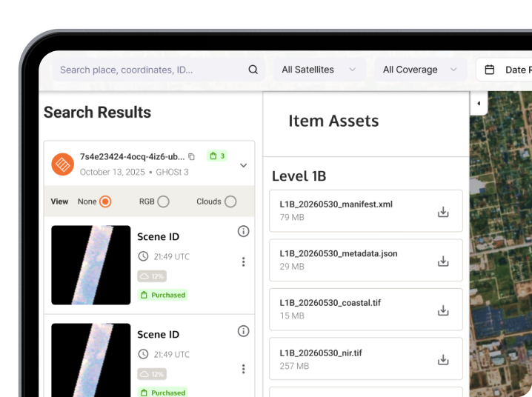
Task: Click the 7s4e23424-4ocq-4iz6-ub... ID text
Action: pyautogui.click(x=133, y=156)
